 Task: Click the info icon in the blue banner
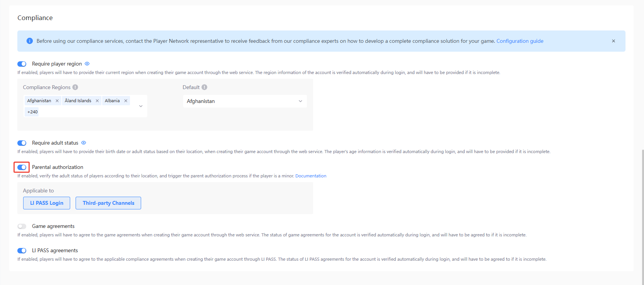click(x=30, y=41)
